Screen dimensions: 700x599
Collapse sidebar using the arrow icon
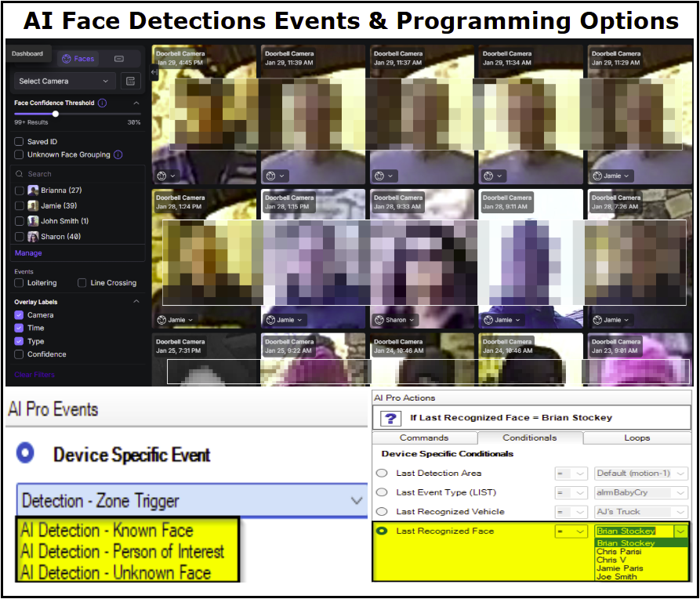[x=154, y=72]
